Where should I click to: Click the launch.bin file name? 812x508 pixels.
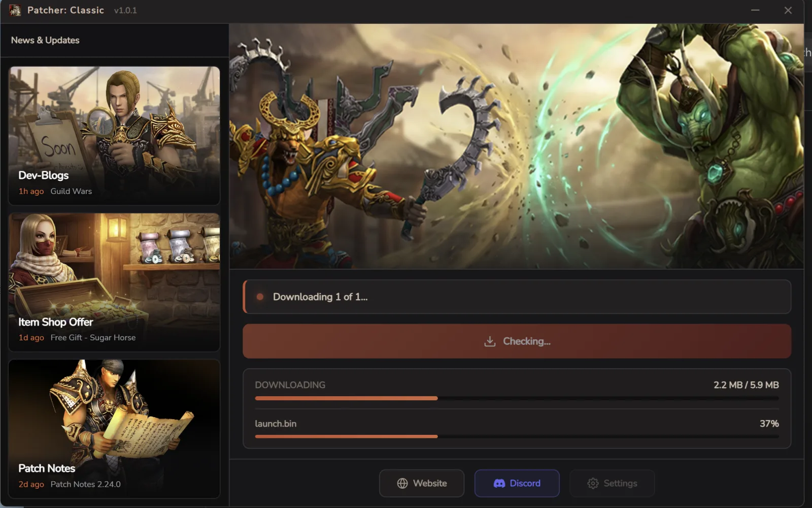click(276, 424)
